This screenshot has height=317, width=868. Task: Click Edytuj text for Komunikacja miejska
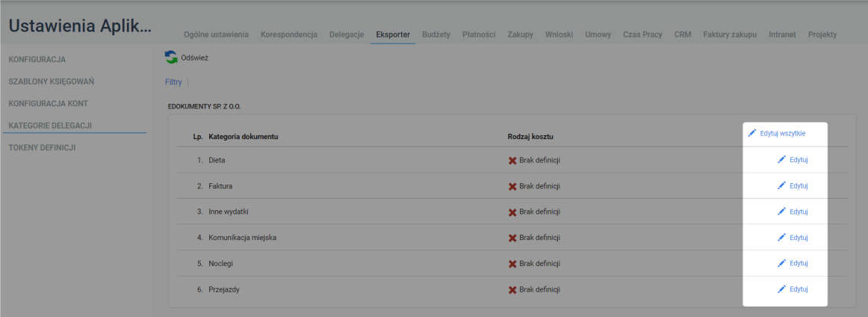point(799,238)
